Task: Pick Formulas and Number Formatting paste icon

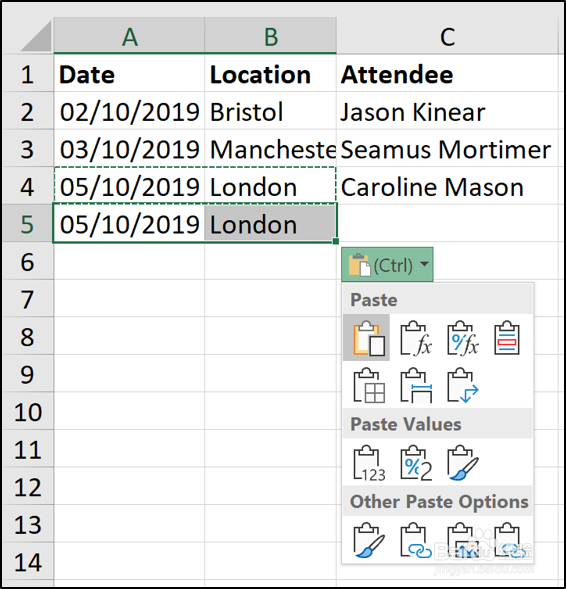Action: (463, 338)
